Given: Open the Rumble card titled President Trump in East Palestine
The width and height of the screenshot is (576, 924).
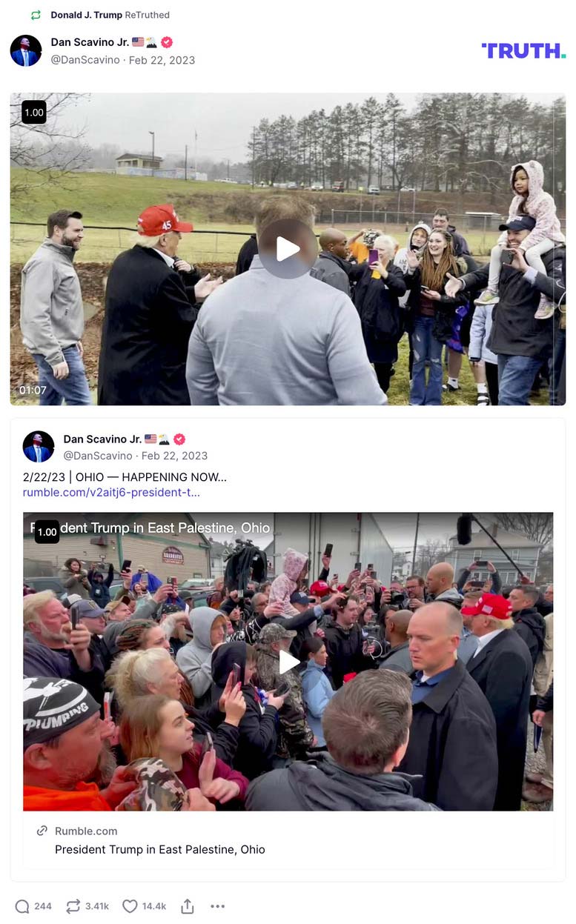Looking at the screenshot, I should click(x=288, y=840).
